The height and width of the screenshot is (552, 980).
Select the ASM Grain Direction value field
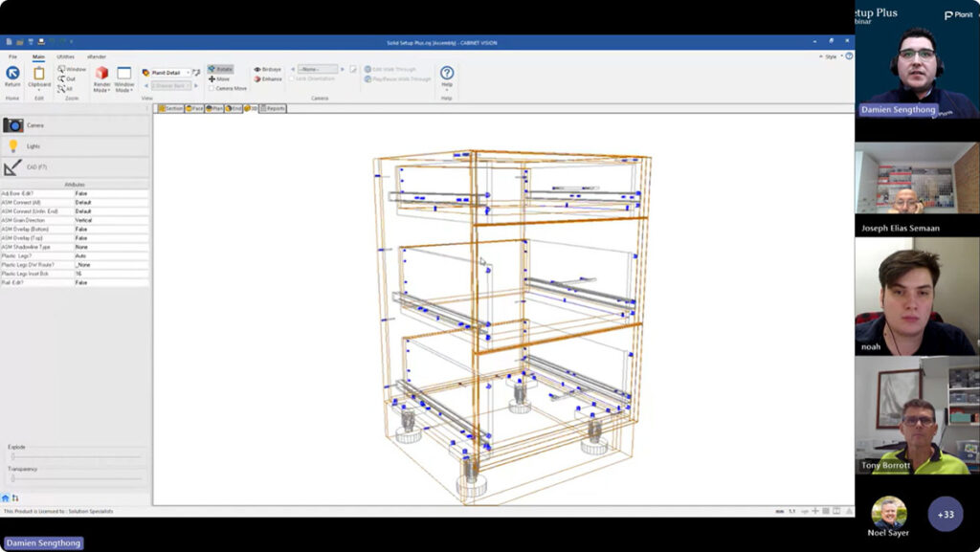(110, 220)
